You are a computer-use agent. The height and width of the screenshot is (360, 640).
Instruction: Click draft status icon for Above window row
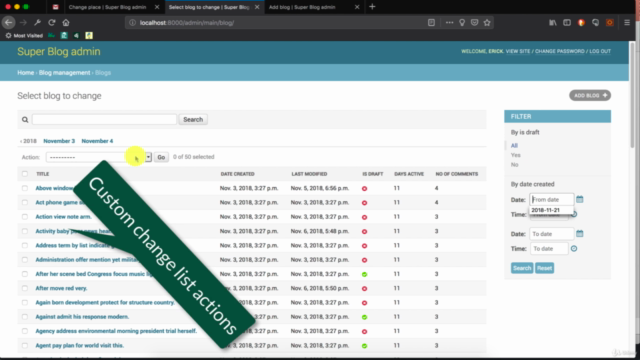coord(364,189)
